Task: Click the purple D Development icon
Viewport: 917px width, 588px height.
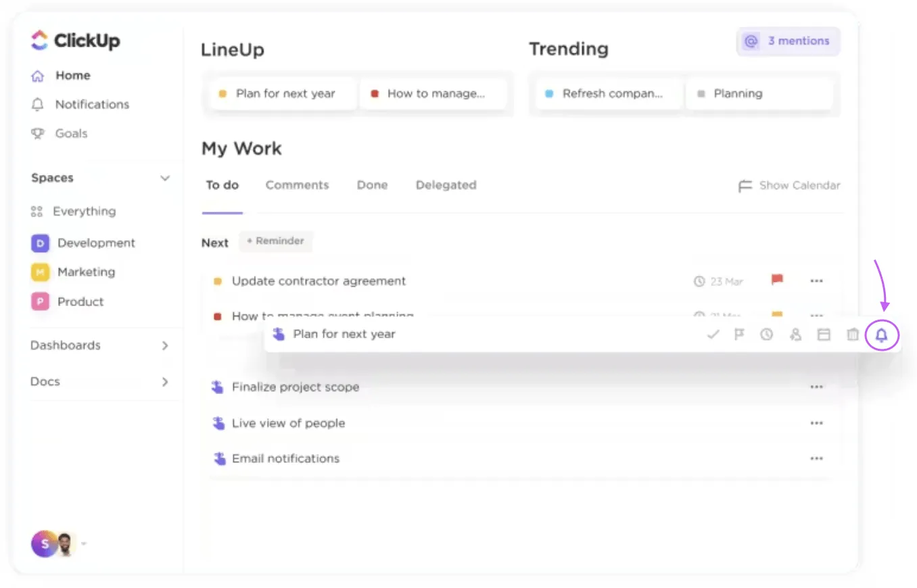Action: point(40,243)
